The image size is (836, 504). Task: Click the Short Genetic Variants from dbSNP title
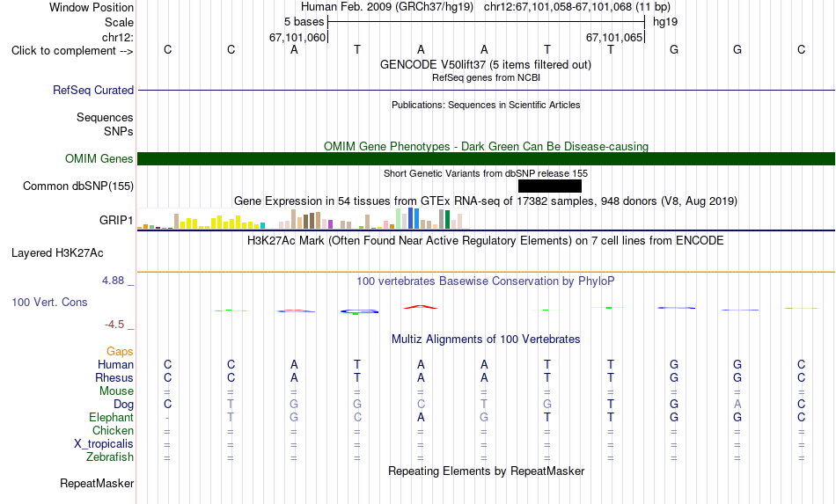[x=486, y=173]
